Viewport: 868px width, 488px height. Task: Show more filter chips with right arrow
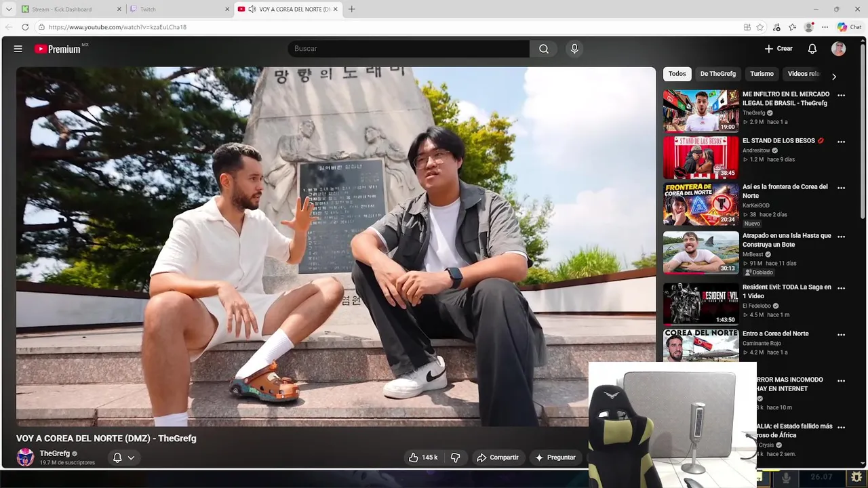pyautogui.click(x=834, y=77)
